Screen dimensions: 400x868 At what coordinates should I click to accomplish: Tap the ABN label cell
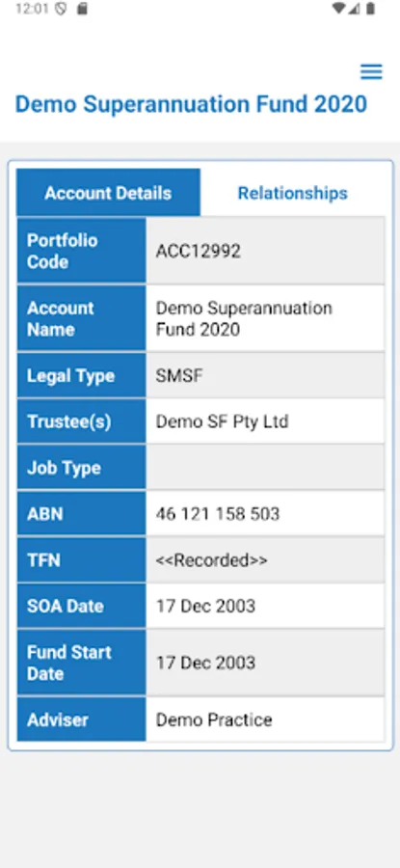tap(81, 514)
